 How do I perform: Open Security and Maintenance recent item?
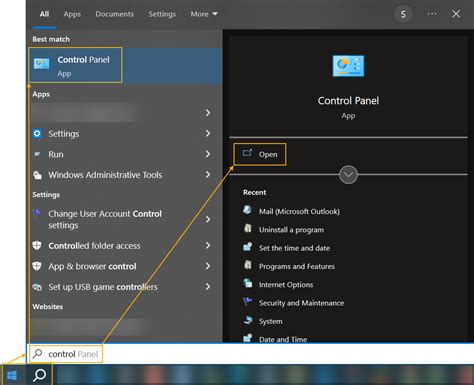301,303
